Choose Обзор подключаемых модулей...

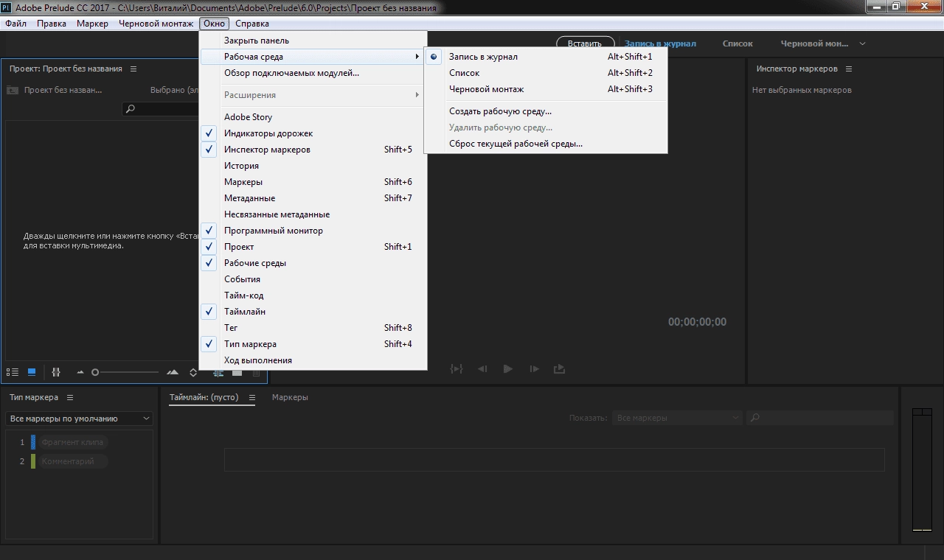point(313,73)
